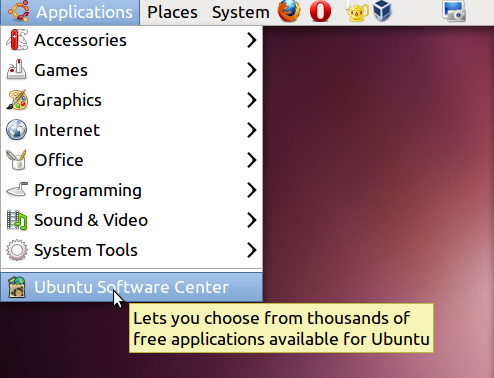Expand the Graphics arrow chevron

click(x=252, y=100)
